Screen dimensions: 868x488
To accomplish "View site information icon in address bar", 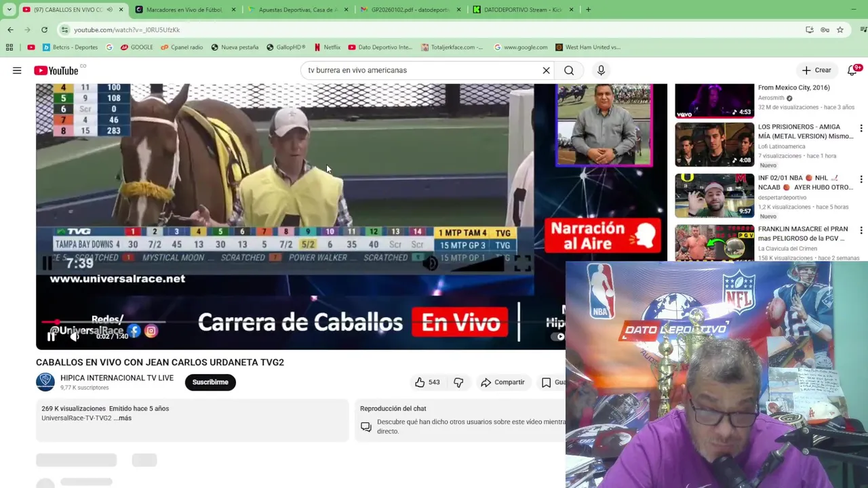I will point(64,30).
